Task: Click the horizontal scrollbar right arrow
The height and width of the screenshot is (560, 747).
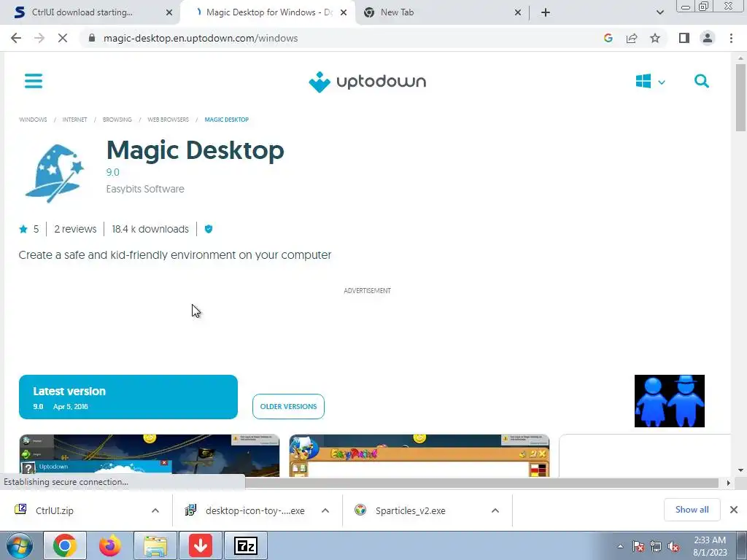Action: click(x=729, y=483)
